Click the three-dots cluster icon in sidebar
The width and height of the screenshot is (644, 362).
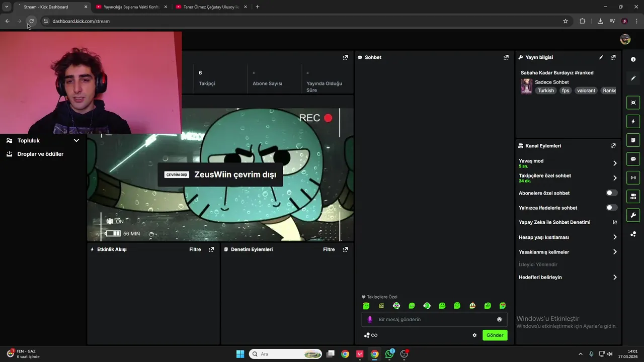633,234
